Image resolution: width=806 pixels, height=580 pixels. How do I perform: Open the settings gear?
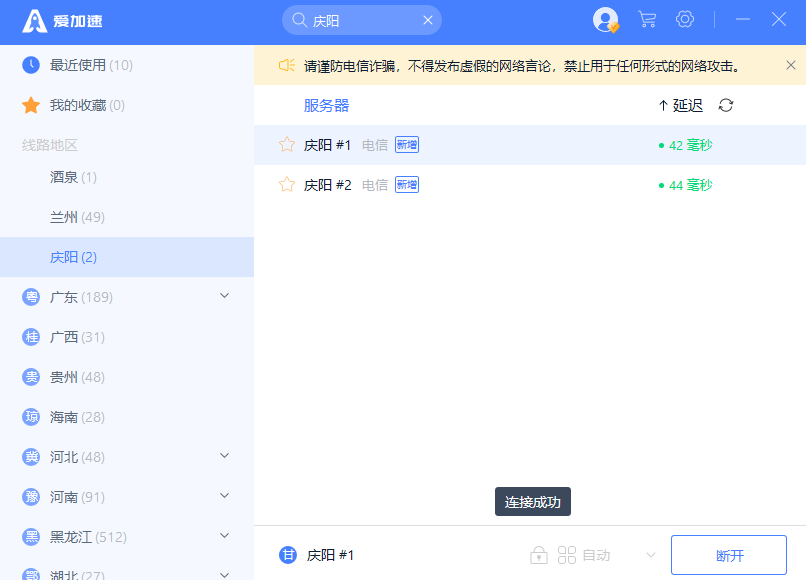[x=685, y=20]
